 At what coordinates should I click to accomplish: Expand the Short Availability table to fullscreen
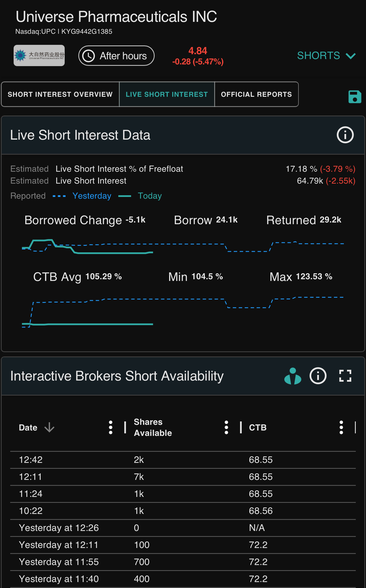[345, 376]
